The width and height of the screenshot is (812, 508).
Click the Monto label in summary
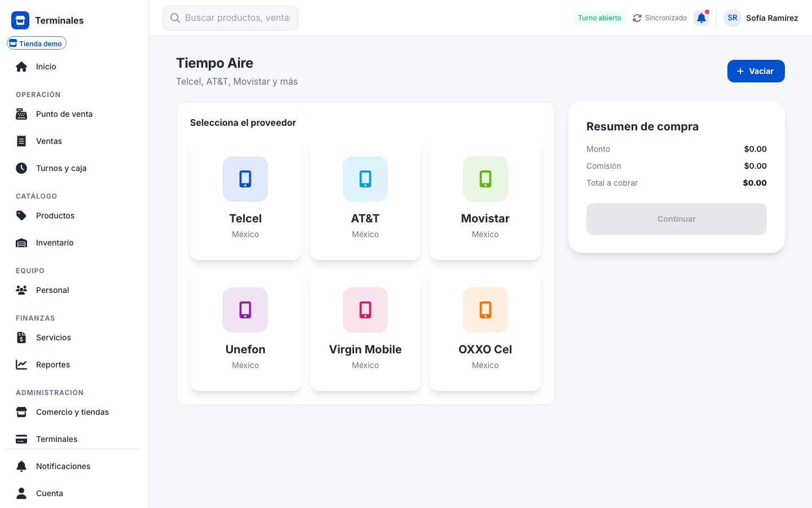598,149
